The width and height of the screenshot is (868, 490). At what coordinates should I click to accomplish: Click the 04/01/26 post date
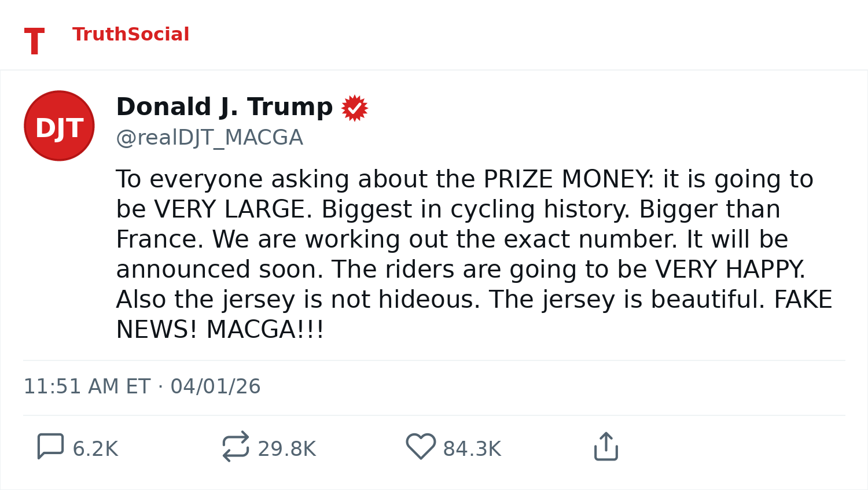215,386
